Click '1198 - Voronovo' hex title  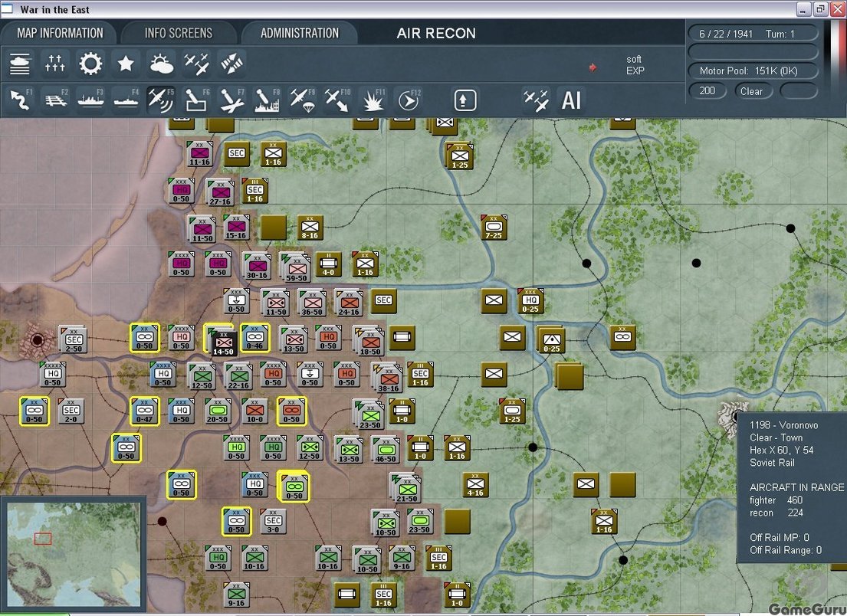[783, 425]
